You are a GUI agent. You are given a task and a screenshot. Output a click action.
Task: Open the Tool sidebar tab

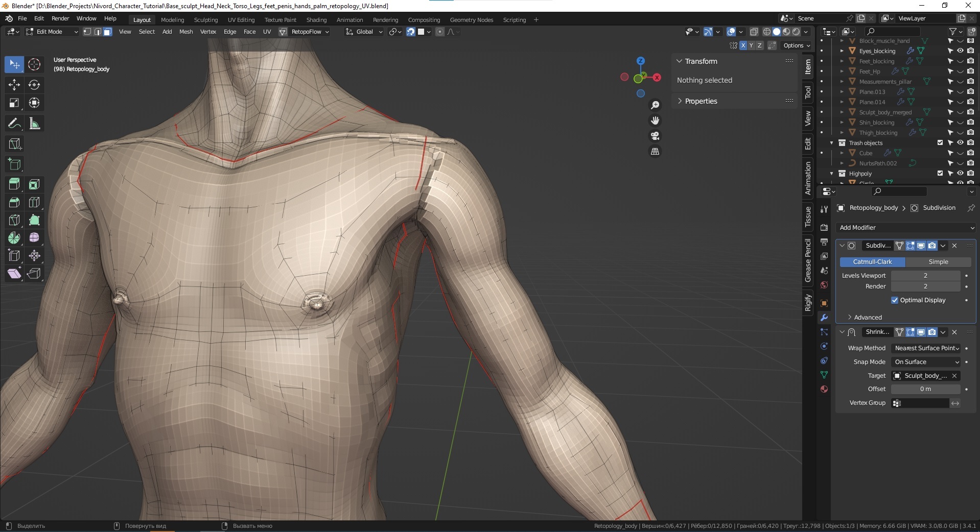click(x=808, y=92)
